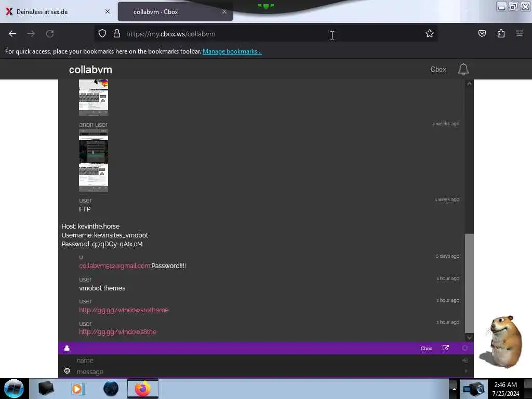Click the 'FTP' message text
532x399 pixels.
85,209
